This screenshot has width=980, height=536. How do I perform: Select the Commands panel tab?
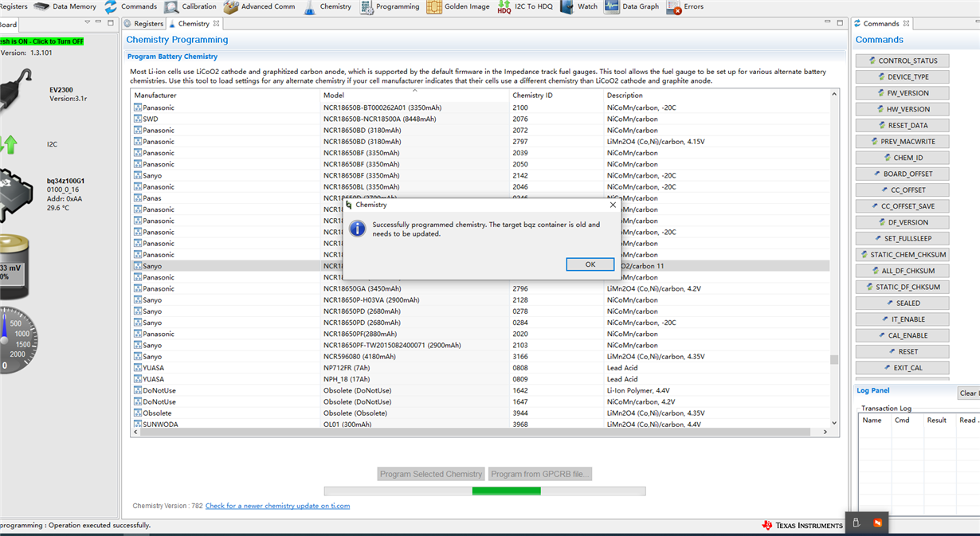coord(880,24)
